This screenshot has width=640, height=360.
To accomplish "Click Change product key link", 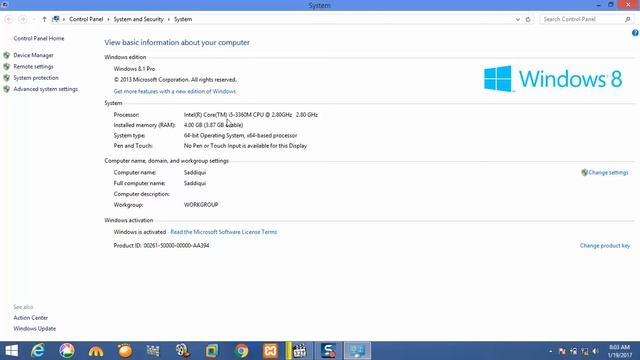I will pyautogui.click(x=605, y=246).
